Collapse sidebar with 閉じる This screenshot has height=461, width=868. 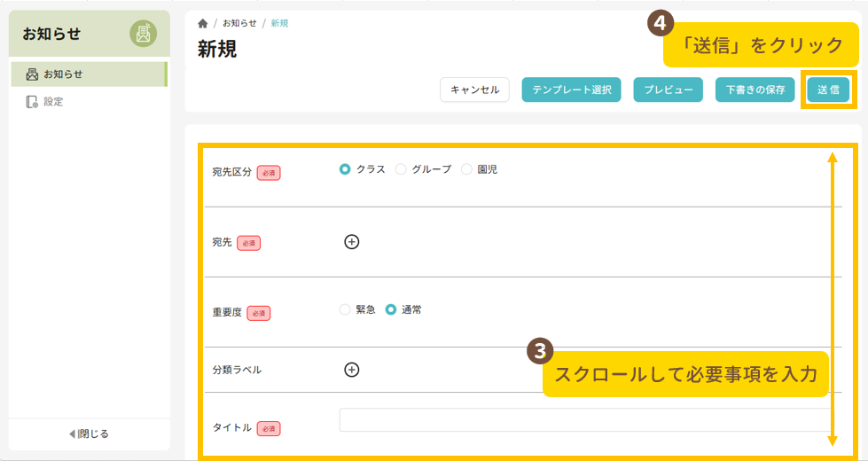[89, 434]
